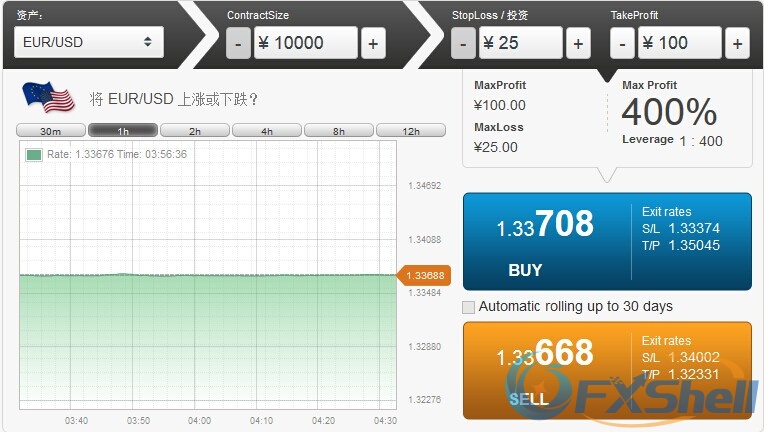Click the EU/US flag icon
Viewport: 764px width, 432px height.
point(48,97)
